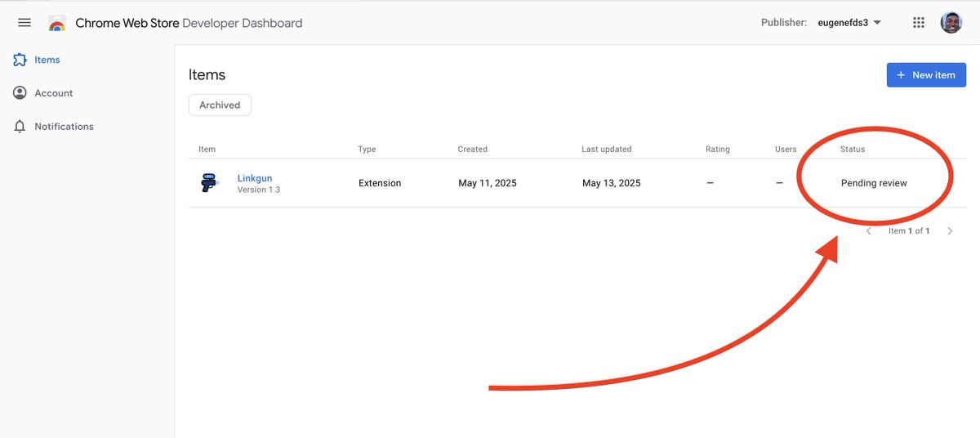Show Archived items
Screen dimensions: 980x438
coord(220,105)
